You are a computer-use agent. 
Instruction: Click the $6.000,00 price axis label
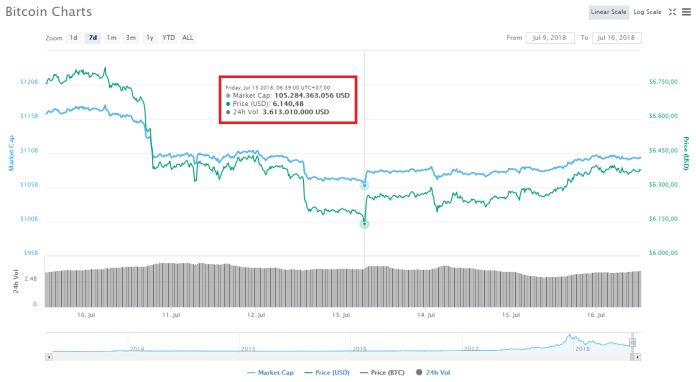(663, 253)
